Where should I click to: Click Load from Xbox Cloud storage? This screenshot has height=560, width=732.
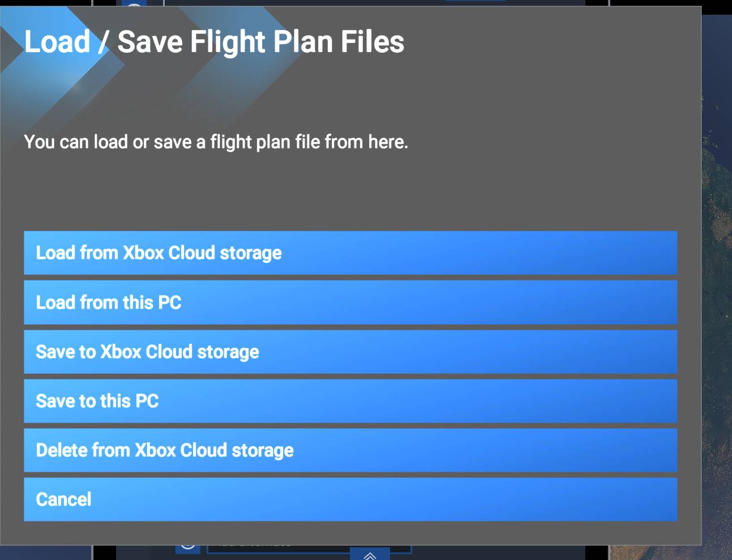click(x=350, y=253)
